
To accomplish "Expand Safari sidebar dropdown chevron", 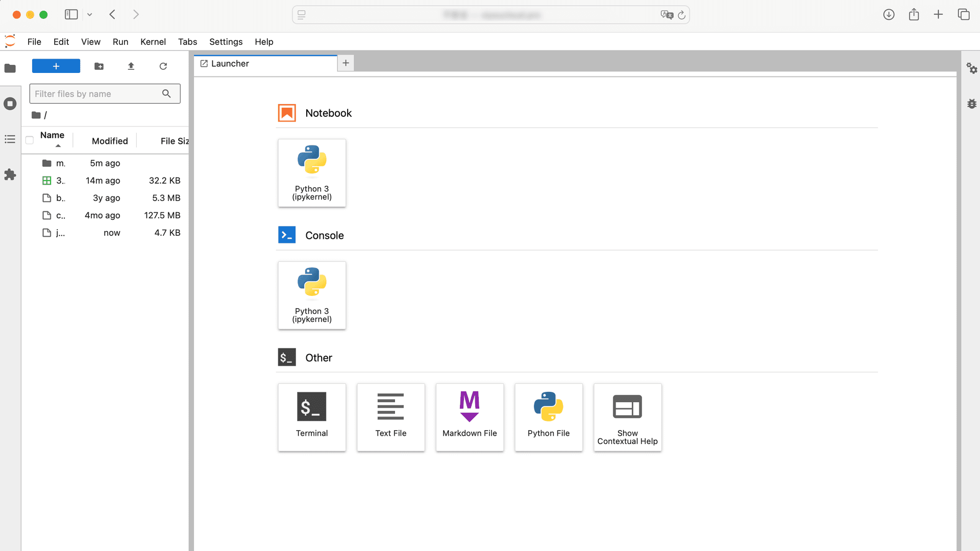I will tap(90, 15).
